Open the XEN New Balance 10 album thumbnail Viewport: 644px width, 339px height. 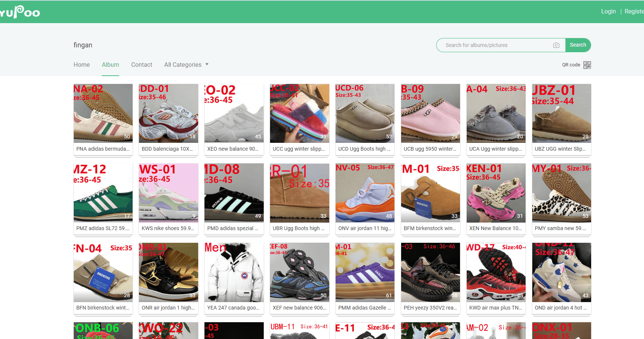pyautogui.click(x=496, y=193)
